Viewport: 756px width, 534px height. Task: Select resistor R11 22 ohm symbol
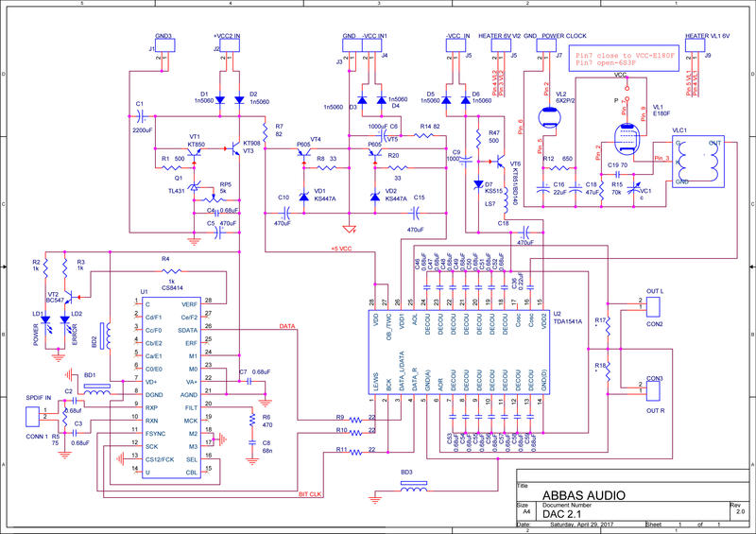coord(355,453)
